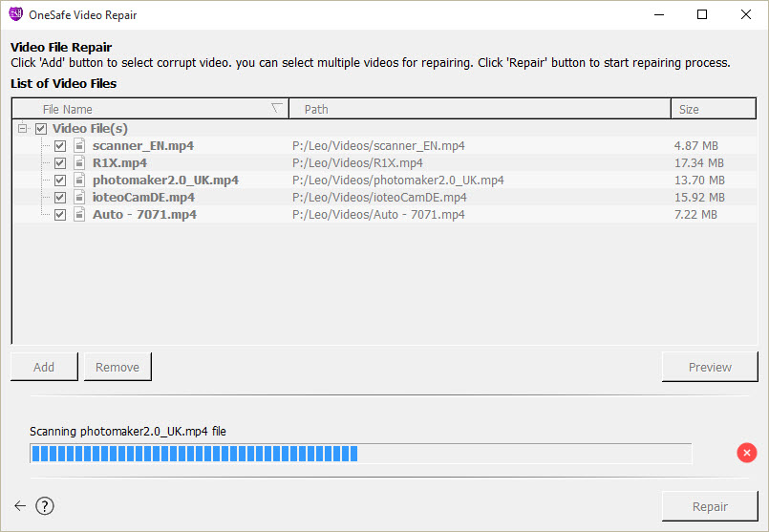Toggle checkbox for photomaker2.0_UK.mp4
The height and width of the screenshot is (532, 769).
coord(60,180)
